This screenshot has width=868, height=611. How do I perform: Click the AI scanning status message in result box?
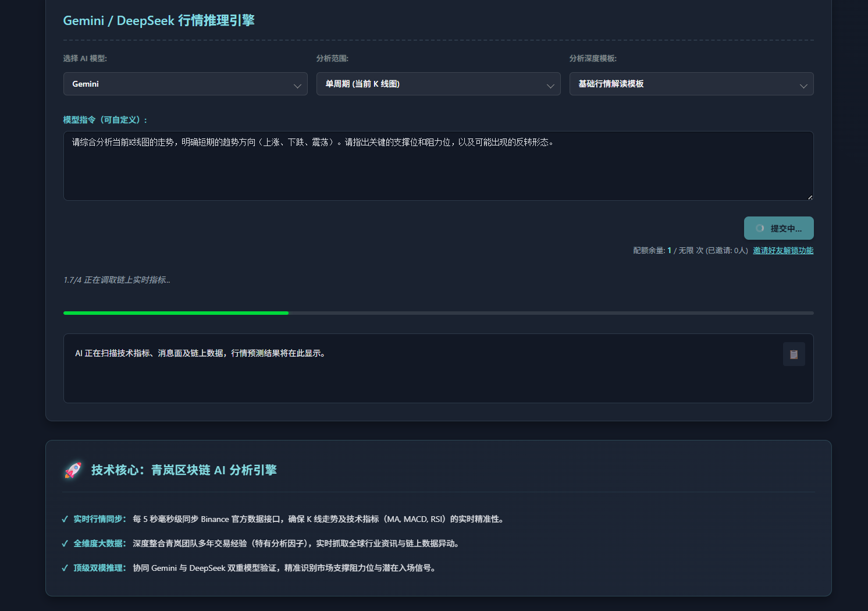click(200, 353)
